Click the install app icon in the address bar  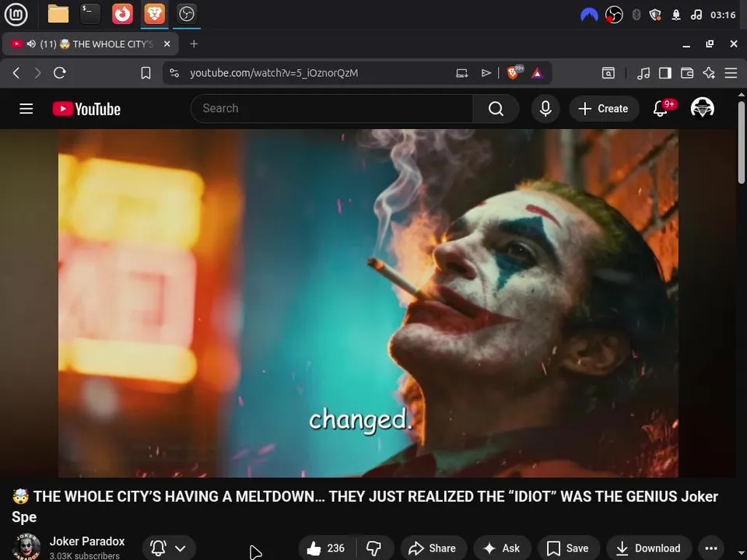click(x=461, y=73)
